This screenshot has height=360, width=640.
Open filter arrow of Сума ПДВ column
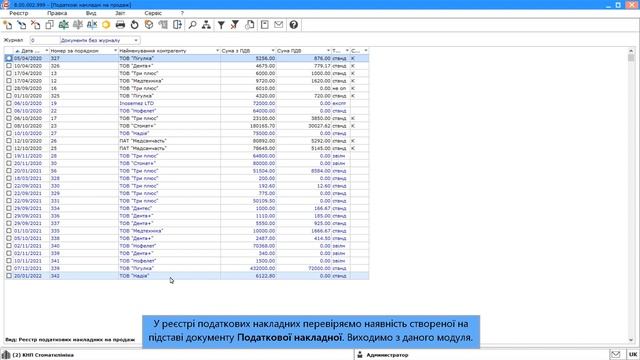(x=328, y=51)
